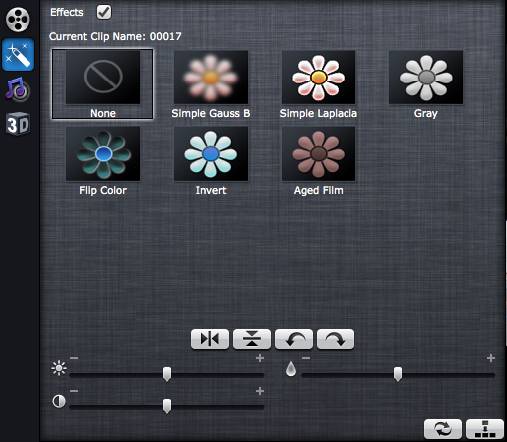Click the vertical flip button
Viewport: 507px width, 442px height.
[x=252, y=339]
